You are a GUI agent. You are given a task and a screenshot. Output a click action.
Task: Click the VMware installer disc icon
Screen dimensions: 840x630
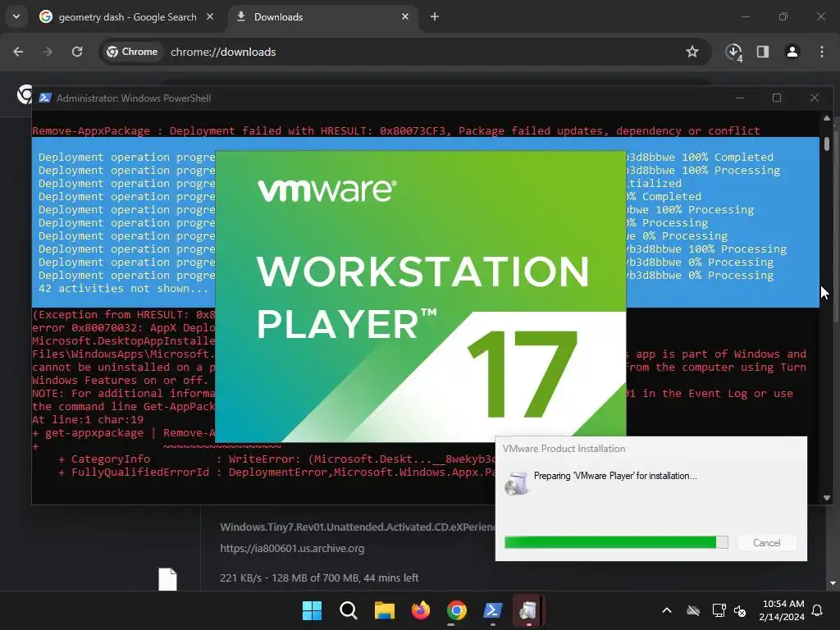(517, 484)
